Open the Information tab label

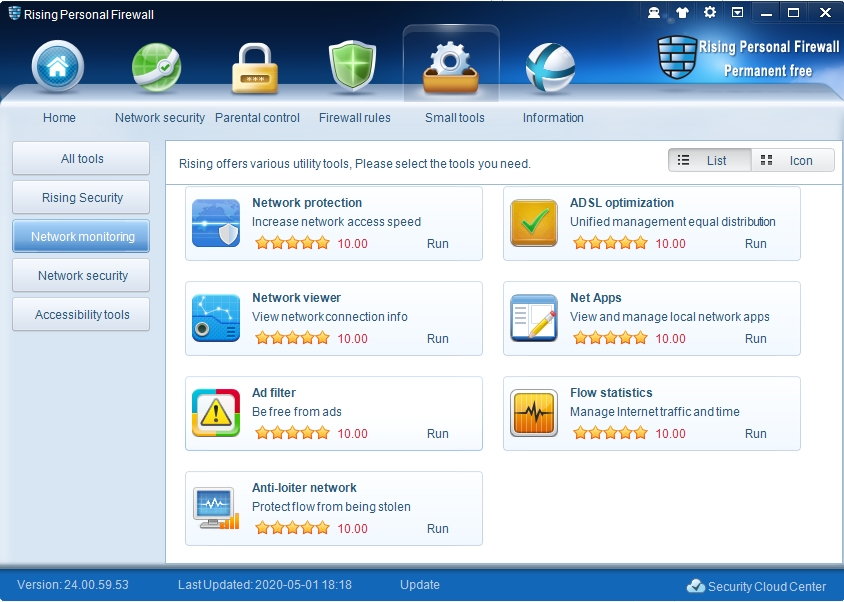click(553, 117)
